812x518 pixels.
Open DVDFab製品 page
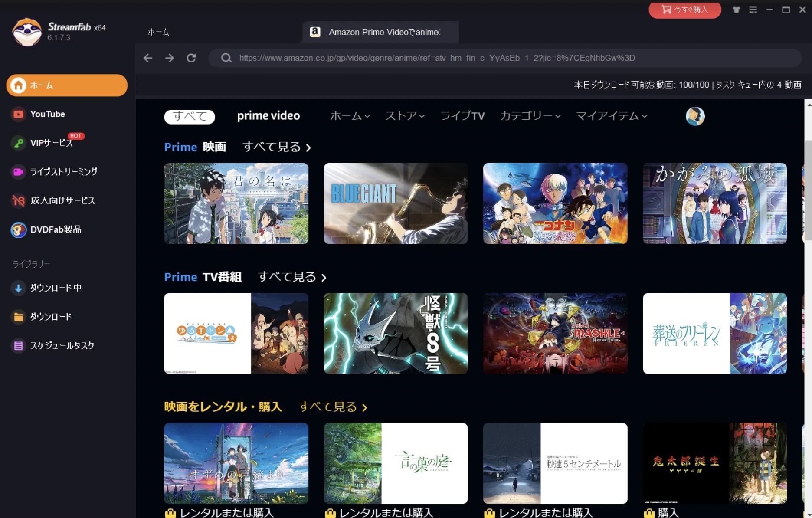(x=46, y=229)
